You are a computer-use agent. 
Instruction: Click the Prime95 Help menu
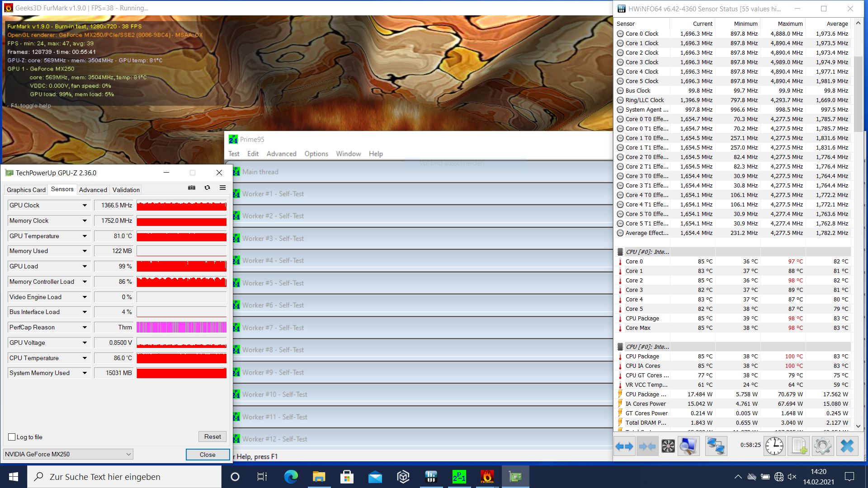[x=376, y=154]
